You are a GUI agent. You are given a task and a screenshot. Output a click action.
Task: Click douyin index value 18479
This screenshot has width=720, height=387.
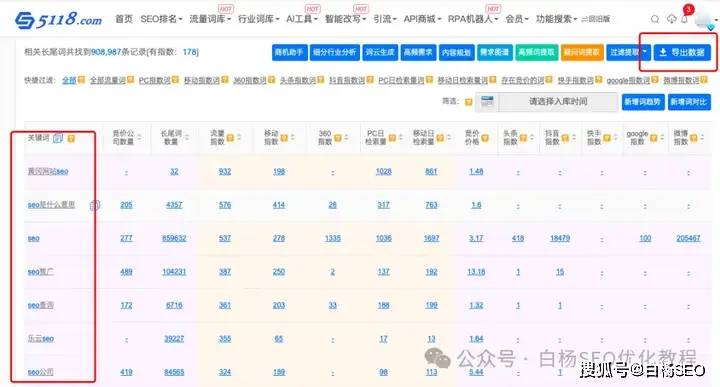coord(560,238)
